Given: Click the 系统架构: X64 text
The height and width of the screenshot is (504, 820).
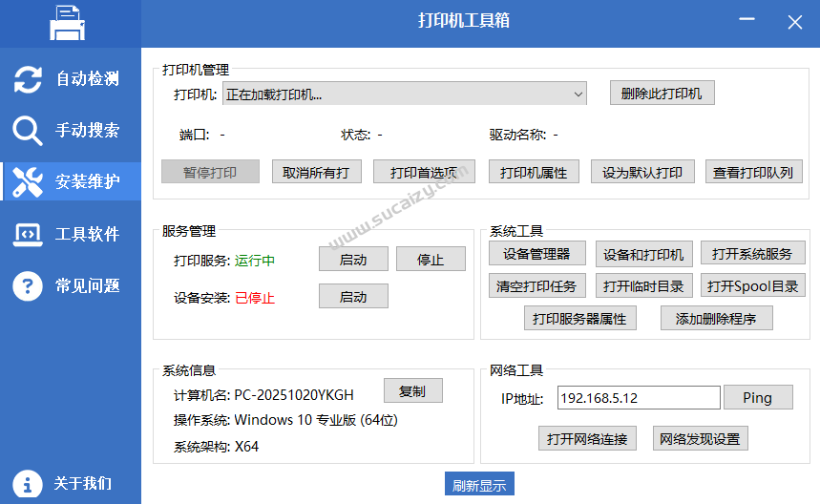Looking at the screenshot, I should [216, 447].
